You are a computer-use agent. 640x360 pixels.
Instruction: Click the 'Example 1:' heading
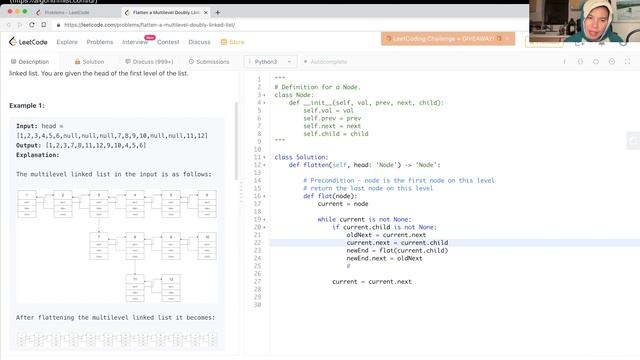tap(27, 105)
